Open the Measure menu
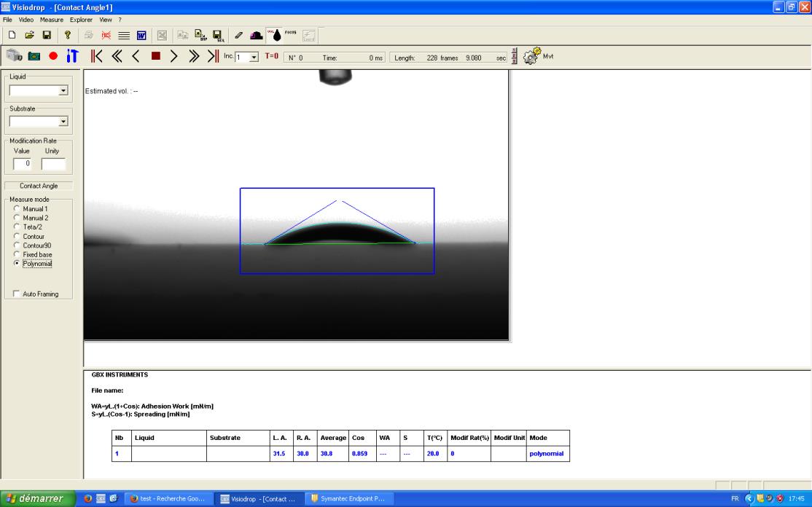The width and height of the screenshot is (812, 507). [52, 20]
